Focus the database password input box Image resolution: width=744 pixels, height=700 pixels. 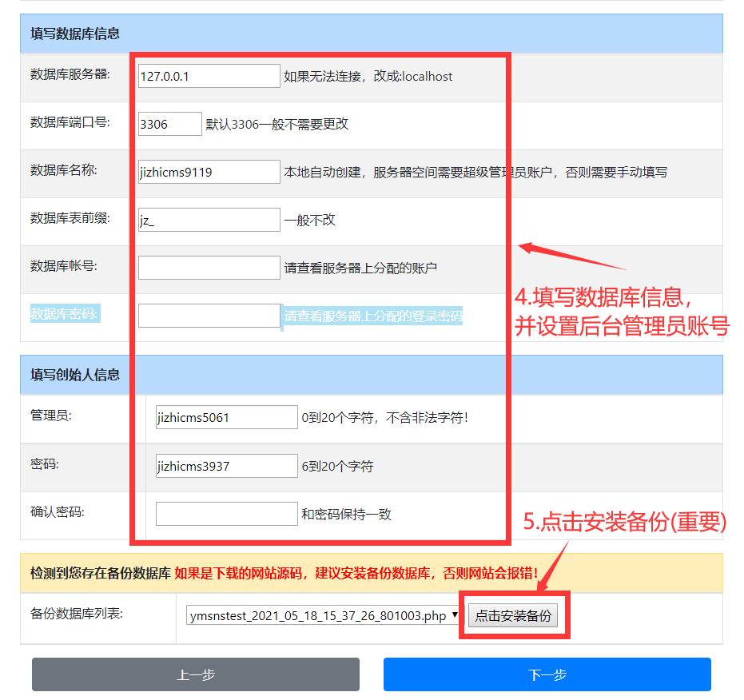pyautogui.click(x=209, y=316)
